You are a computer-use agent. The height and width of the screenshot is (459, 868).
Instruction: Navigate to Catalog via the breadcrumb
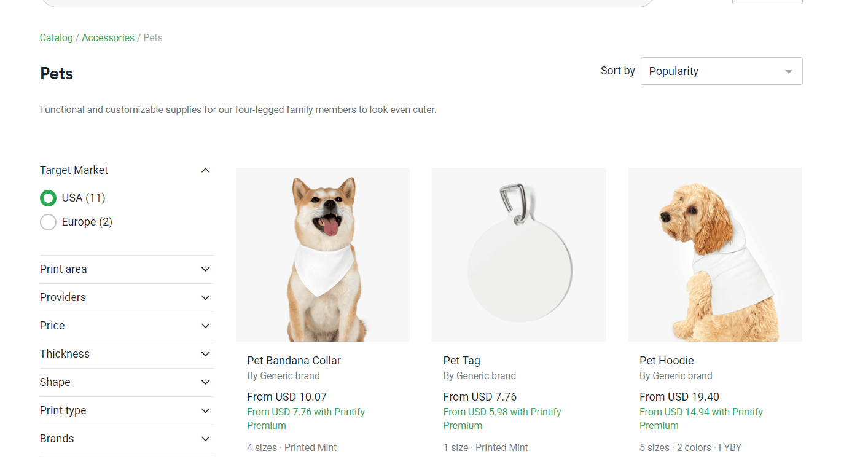[x=56, y=37]
